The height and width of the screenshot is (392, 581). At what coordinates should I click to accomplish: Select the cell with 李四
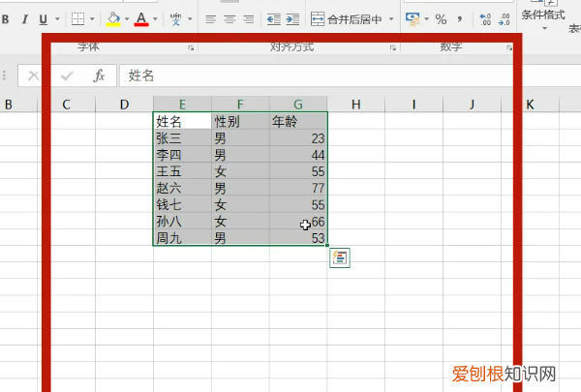pos(182,155)
